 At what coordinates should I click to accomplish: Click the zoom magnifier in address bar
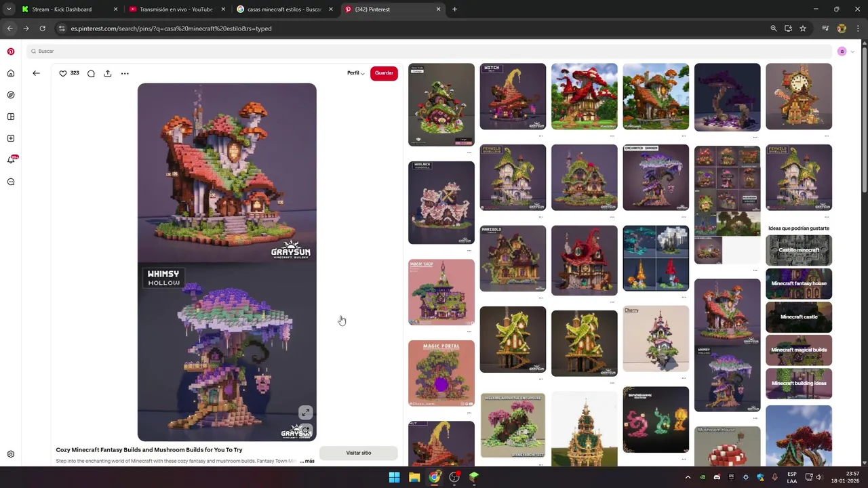tap(774, 28)
